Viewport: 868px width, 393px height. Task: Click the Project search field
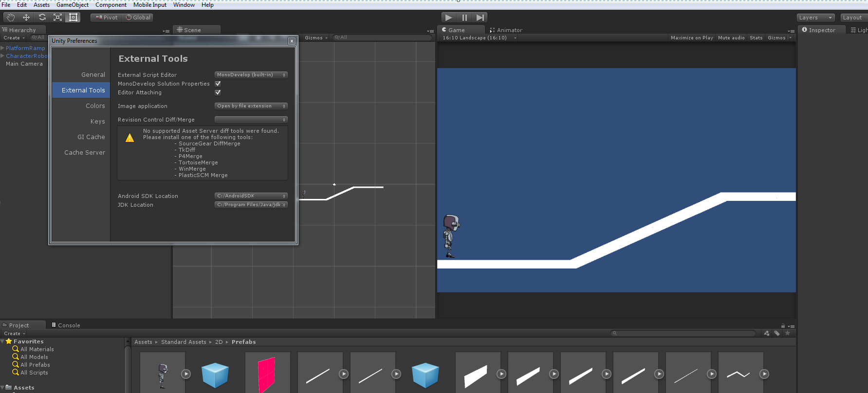[683, 333]
